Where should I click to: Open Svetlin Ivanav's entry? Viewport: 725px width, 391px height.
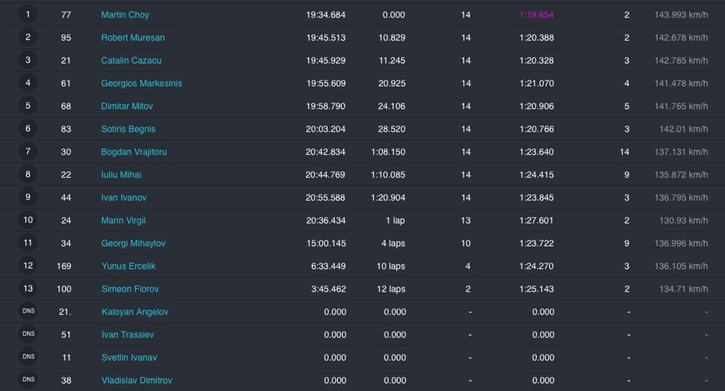(129, 358)
